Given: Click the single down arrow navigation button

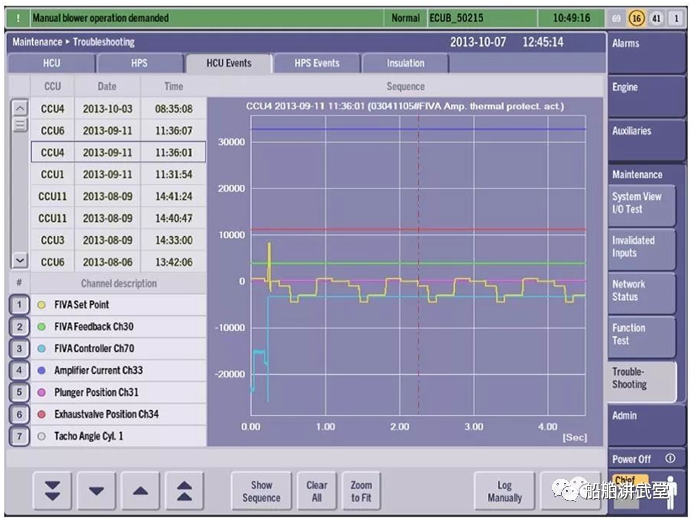Looking at the screenshot, I should (x=96, y=491).
